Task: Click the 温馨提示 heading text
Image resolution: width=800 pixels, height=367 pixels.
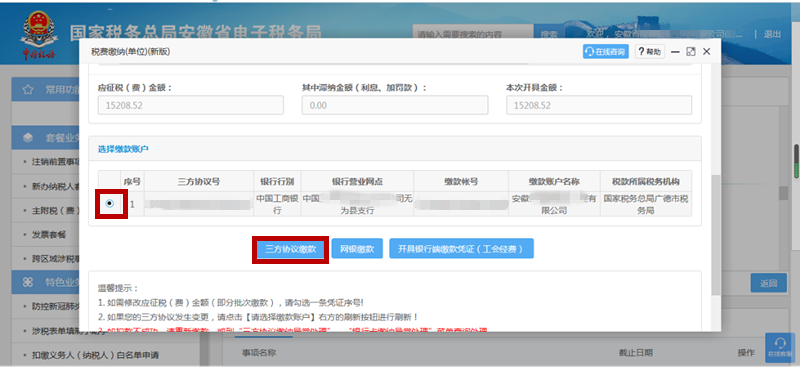Action: coord(117,288)
